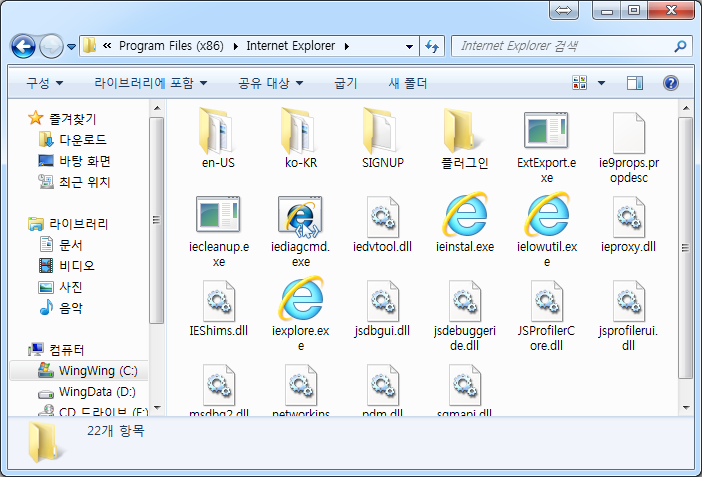Show hidden breadcrumb path chevrons

point(107,46)
